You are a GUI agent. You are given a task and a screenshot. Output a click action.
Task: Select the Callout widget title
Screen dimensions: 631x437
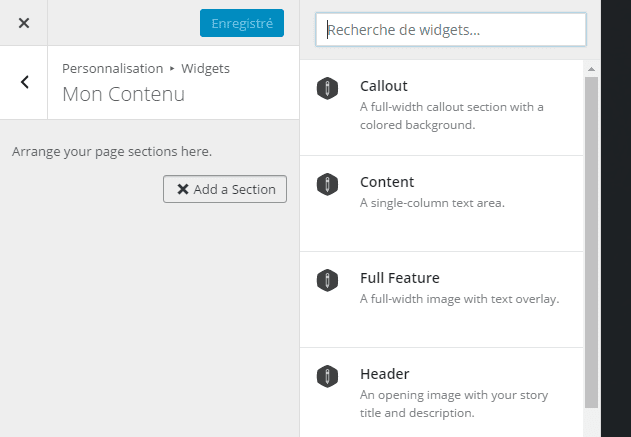coord(384,86)
